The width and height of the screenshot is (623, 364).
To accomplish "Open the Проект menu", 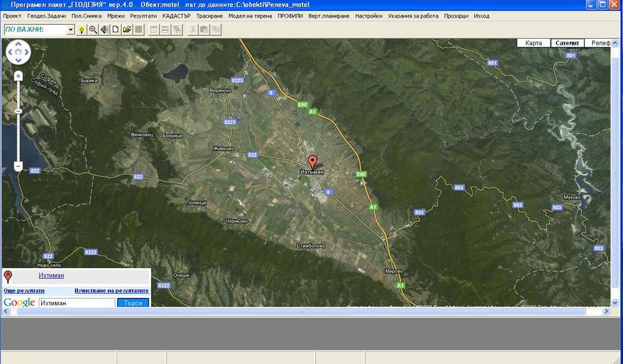I will [12, 16].
